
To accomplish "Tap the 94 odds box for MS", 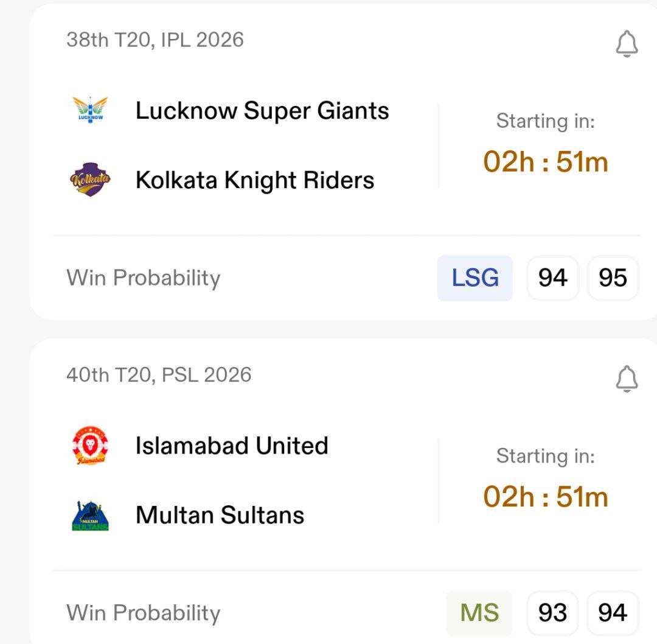I will click(613, 613).
